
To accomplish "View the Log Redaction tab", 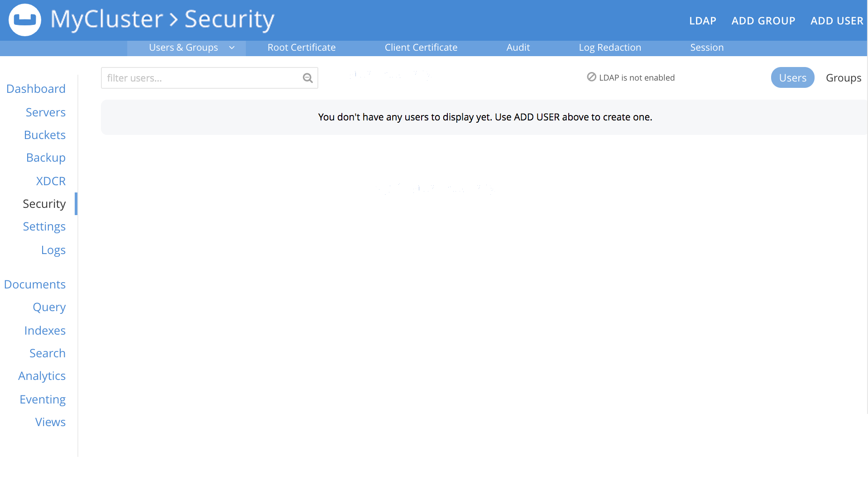I will point(610,47).
